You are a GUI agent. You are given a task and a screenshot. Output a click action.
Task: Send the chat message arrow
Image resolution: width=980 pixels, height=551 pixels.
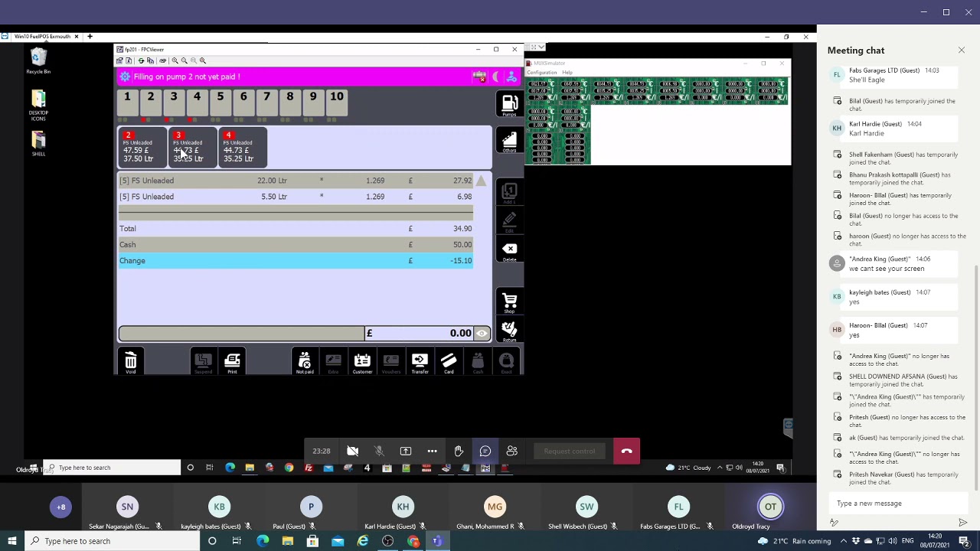(x=963, y=523)
